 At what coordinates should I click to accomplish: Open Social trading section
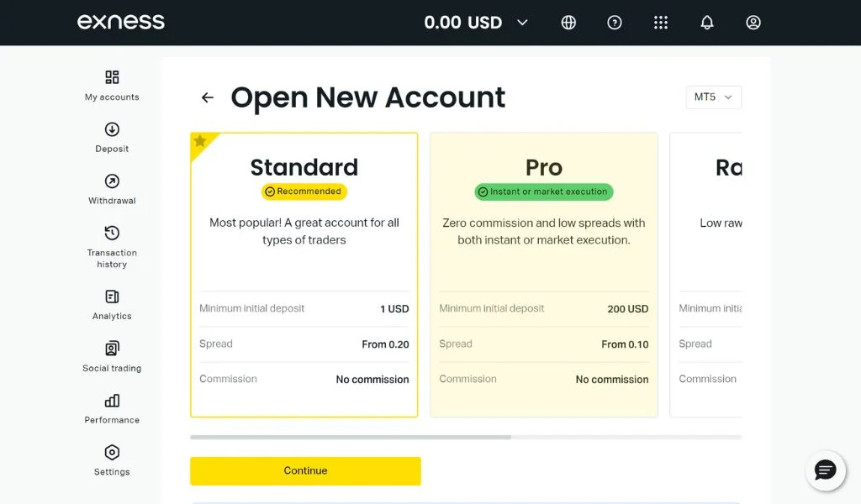click(111, 354)
